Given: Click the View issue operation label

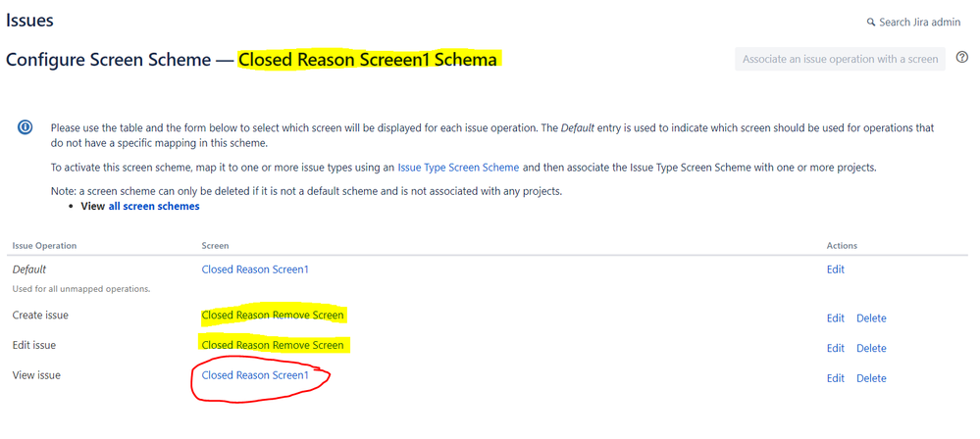Looking at the screenshot, I should (x=36, y=375).
